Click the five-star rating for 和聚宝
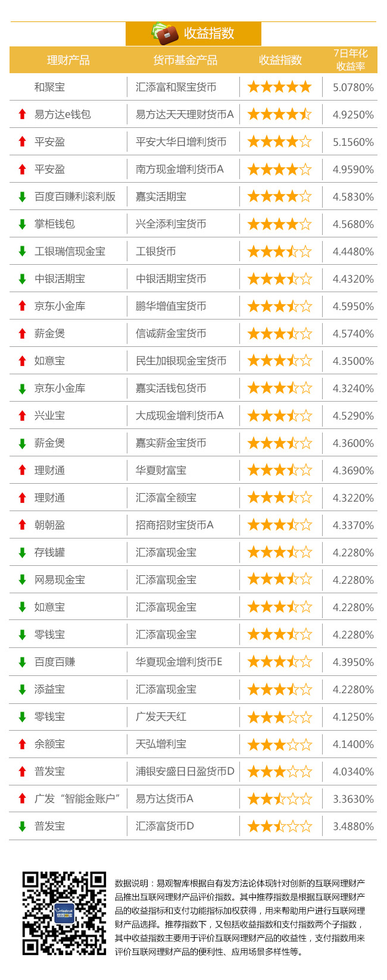This screenshot has height=980, width=387. tap(279, 87)
